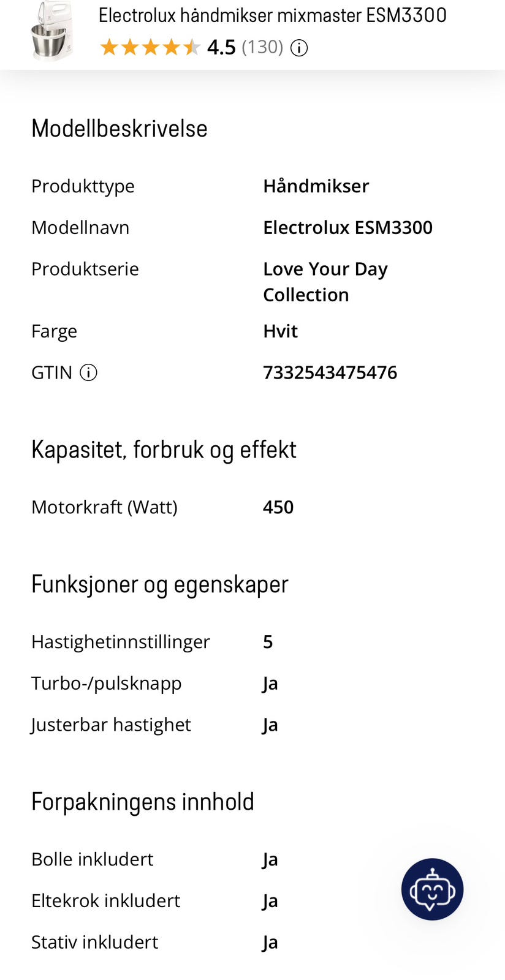Open the mixer product thumbnail image
Image resolution: width=505 pixels, height=980 pixels.
tap(51, 32)
